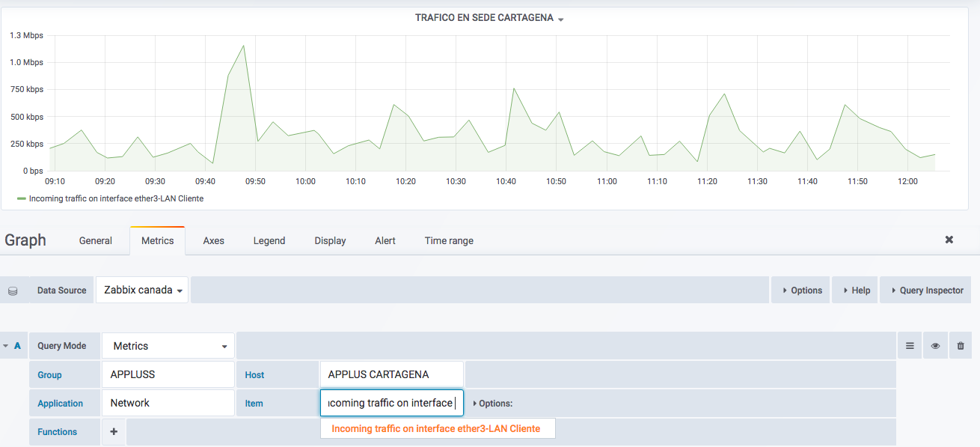Screen dimensions: 980x447
Task: Expand the Options section beside the Item field
Action: (x=494, y=403)
